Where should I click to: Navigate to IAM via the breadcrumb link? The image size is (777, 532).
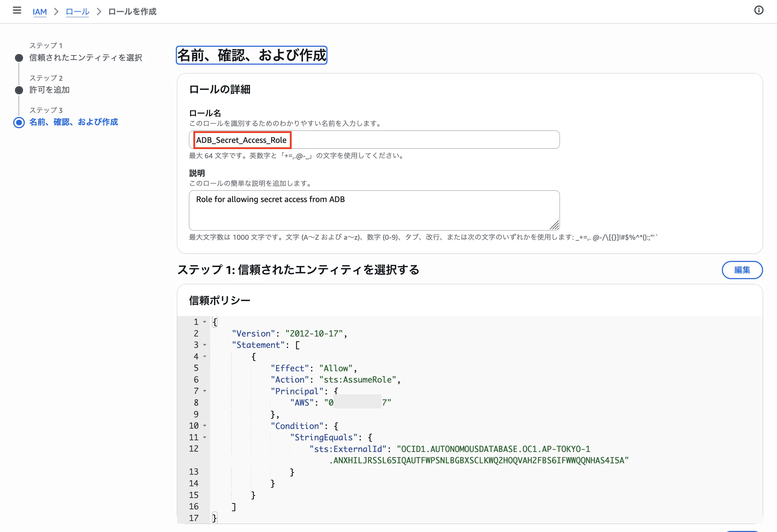(40, 12)
